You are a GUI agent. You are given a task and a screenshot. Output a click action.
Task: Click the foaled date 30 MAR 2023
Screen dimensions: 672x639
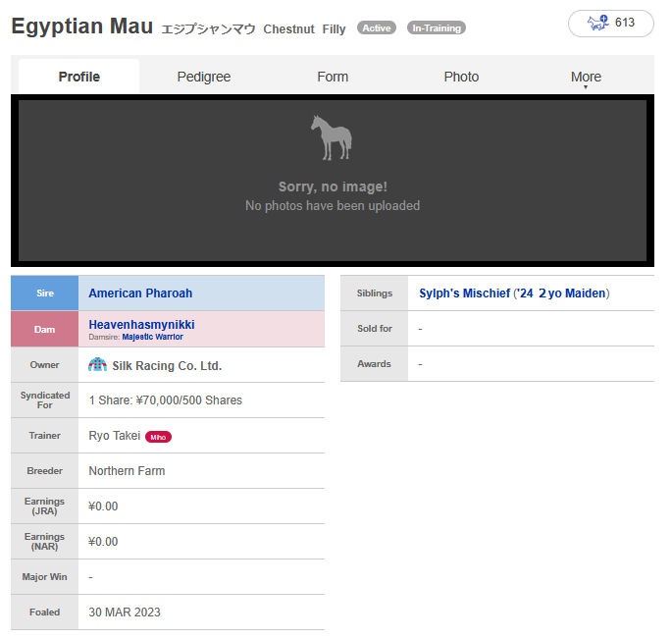pyautogui.click(x=125, y=612)
